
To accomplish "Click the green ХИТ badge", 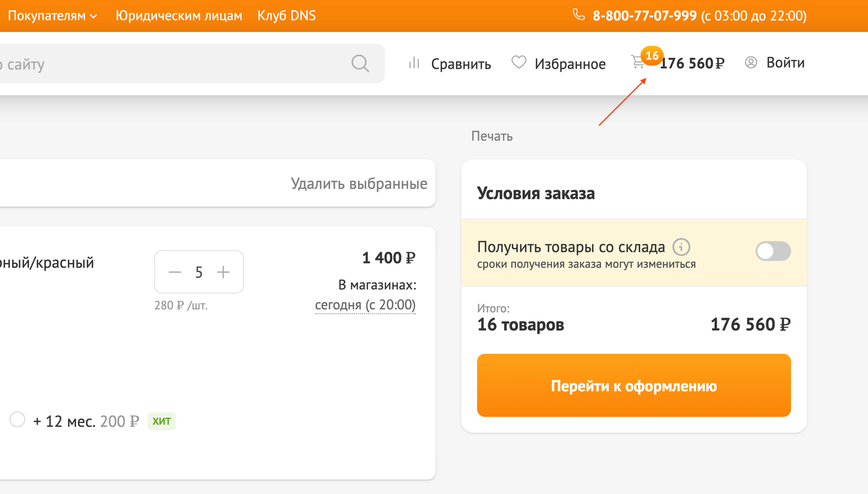I will coord(162,421).
